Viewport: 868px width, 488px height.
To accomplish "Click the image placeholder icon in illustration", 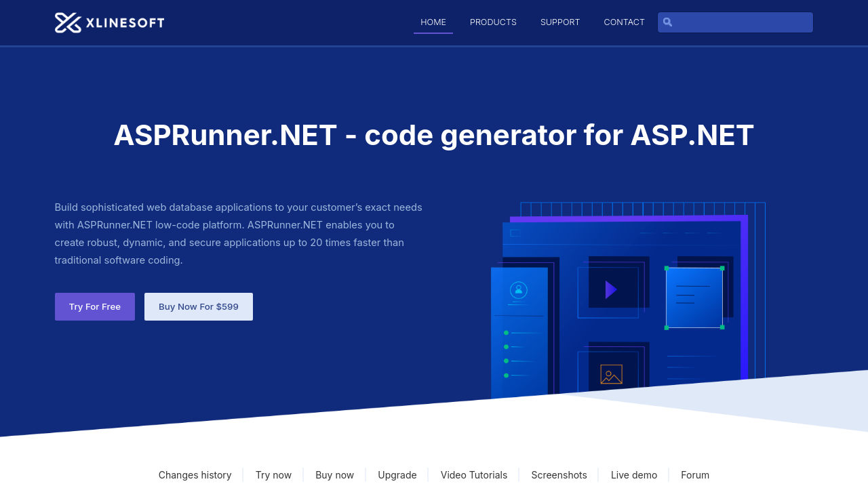I will click(611, 374).
